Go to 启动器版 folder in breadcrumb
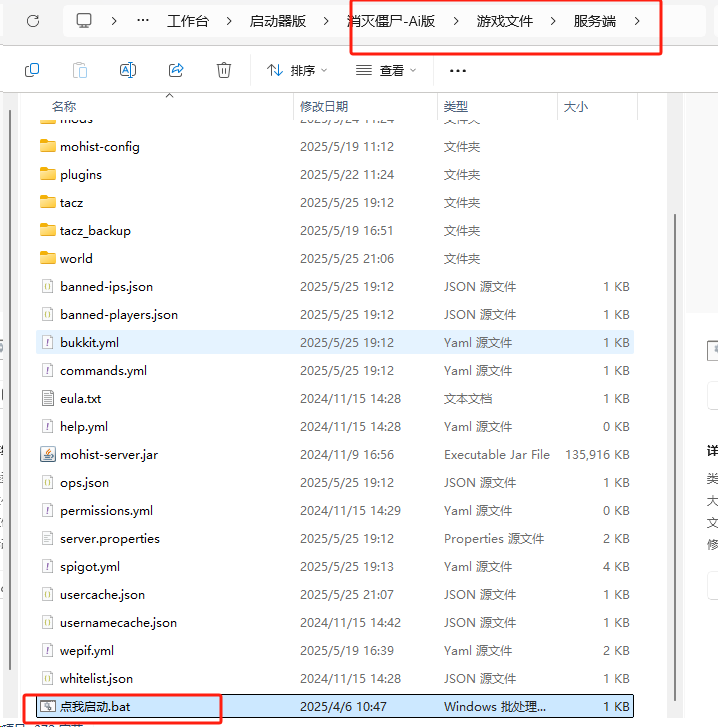718x727 pixels. click(277, 21)
